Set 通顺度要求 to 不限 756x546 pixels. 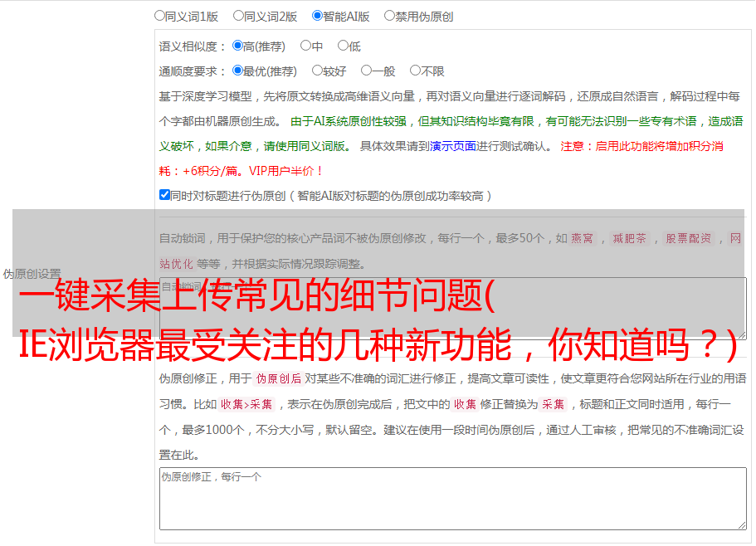pos(415,71)
